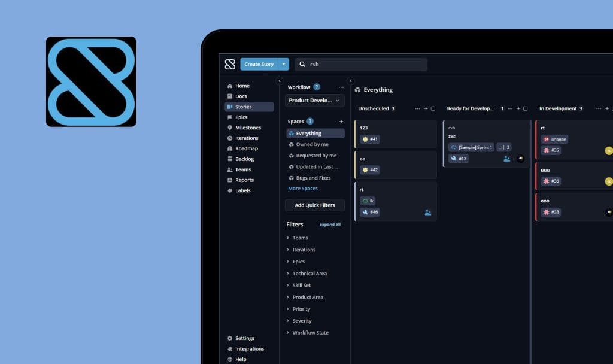Click the team icon on story #46
The height and width of the screenshot is (364, 613).
tap(427, 213)
